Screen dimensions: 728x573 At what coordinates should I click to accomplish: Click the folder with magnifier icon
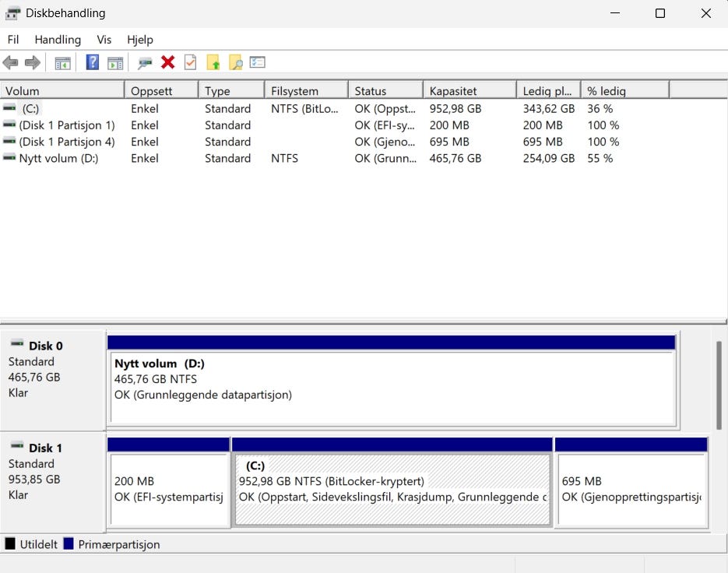pos(235,63)
